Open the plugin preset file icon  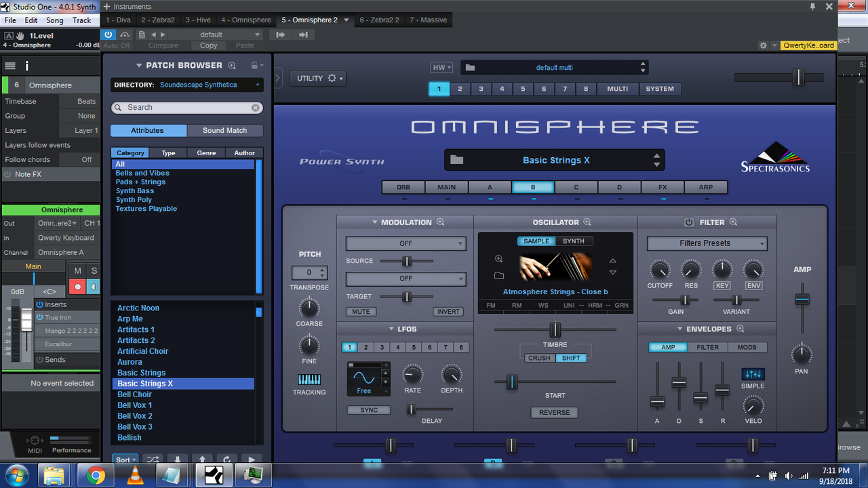tap(142, 35)
